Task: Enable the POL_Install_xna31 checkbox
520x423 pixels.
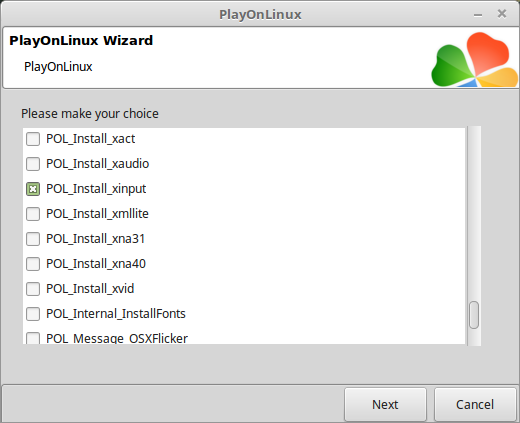Action: coord(33,239)
